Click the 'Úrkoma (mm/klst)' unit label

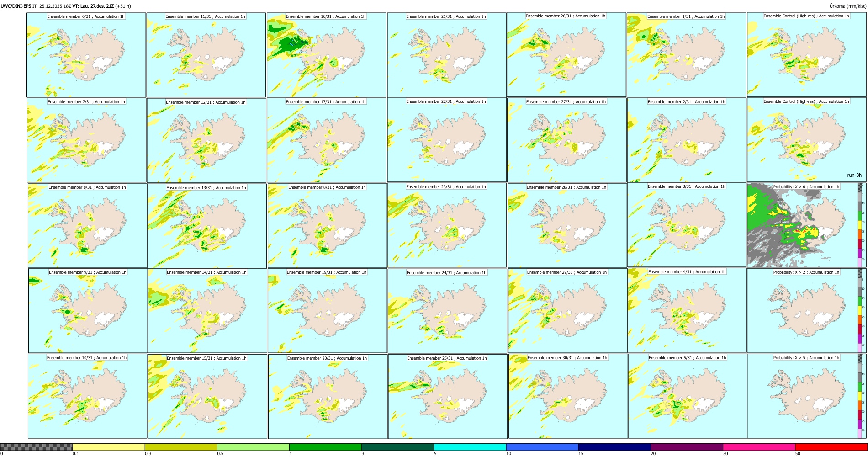tap(847, 6)
